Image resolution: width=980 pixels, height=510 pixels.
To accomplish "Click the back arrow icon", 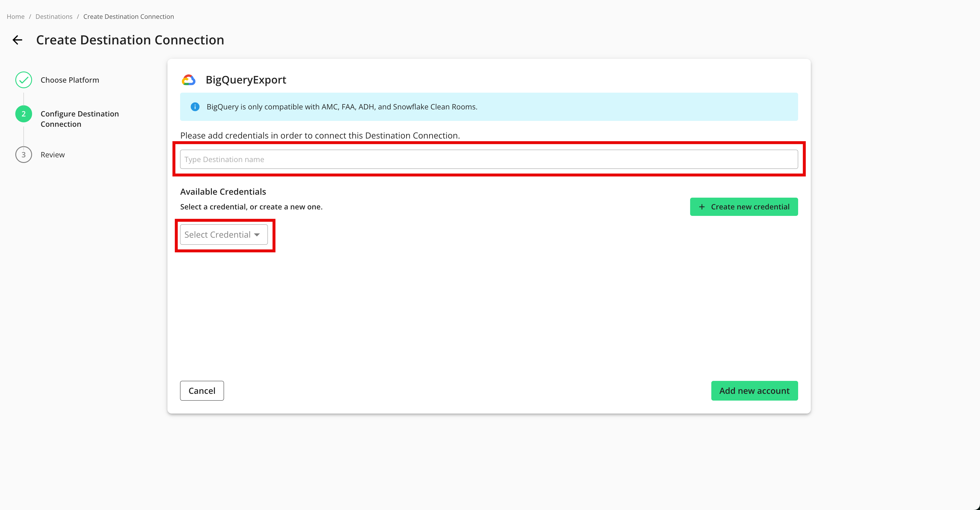I will (17, 40).
